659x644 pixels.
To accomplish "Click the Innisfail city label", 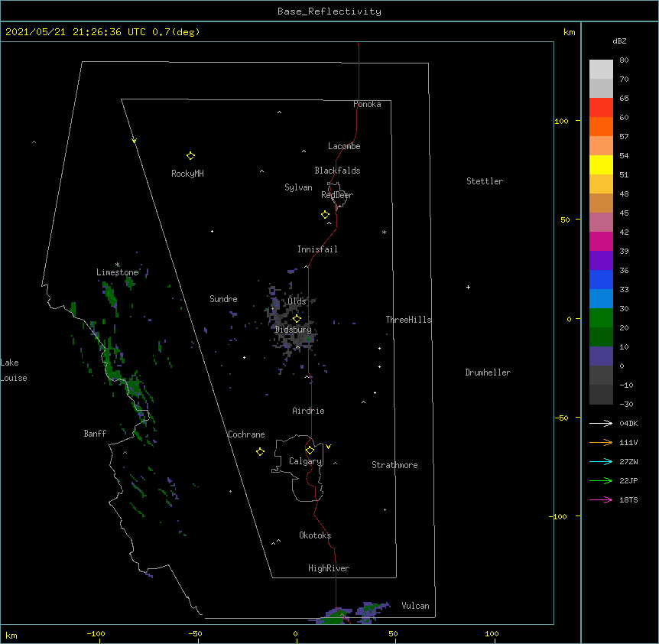I will (x=317, y=249).
